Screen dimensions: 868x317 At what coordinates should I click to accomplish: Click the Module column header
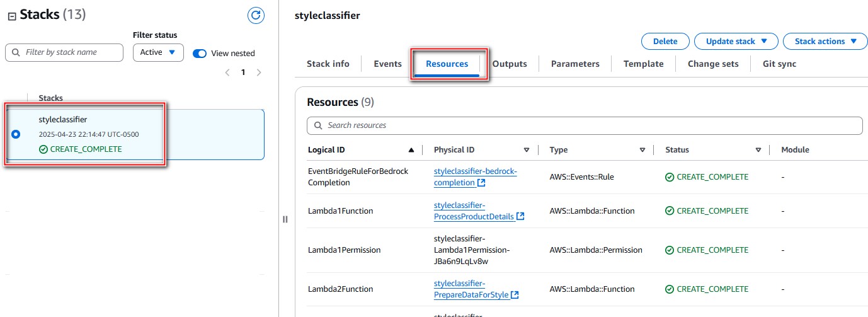(795, 150)
